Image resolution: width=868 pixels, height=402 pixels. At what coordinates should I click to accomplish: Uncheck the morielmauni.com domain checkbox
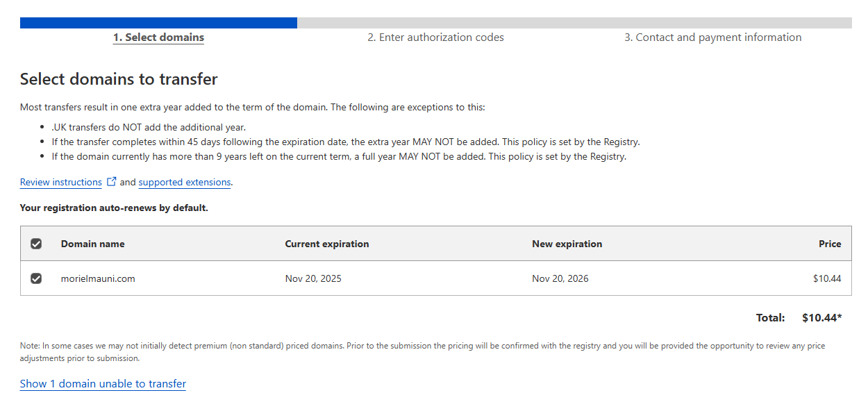(36, 278)
